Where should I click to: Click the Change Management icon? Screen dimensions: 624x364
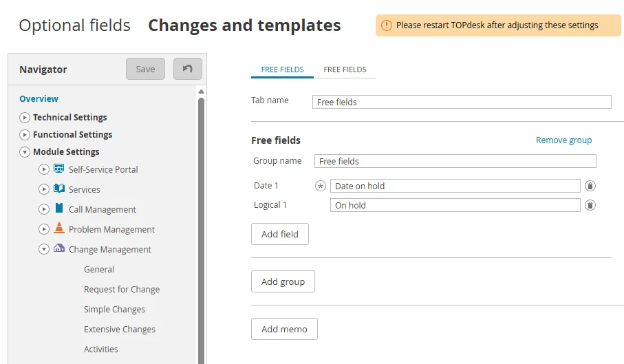(x=58, y=249)
